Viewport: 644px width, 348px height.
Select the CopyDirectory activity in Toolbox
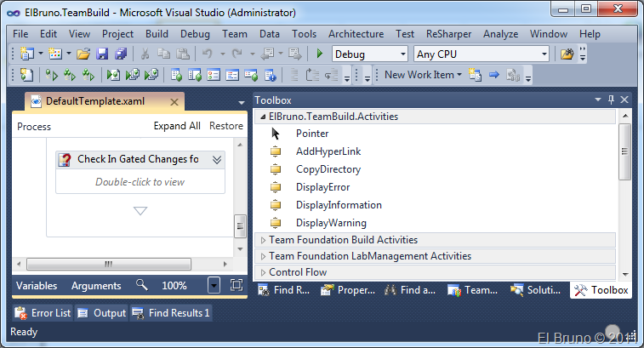pos(328,169)
